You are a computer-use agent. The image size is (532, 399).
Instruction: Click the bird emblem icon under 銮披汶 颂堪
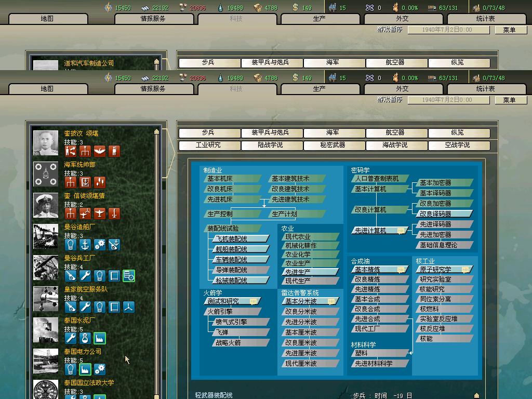(x=100, y=151)
